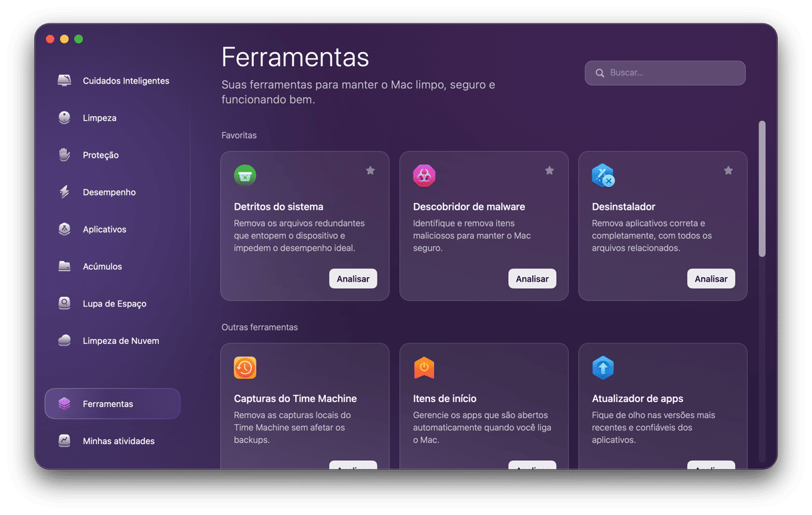Unfavorite Desinstalador using its star
This screenshot has width=812, height=515.
point(728,171)
